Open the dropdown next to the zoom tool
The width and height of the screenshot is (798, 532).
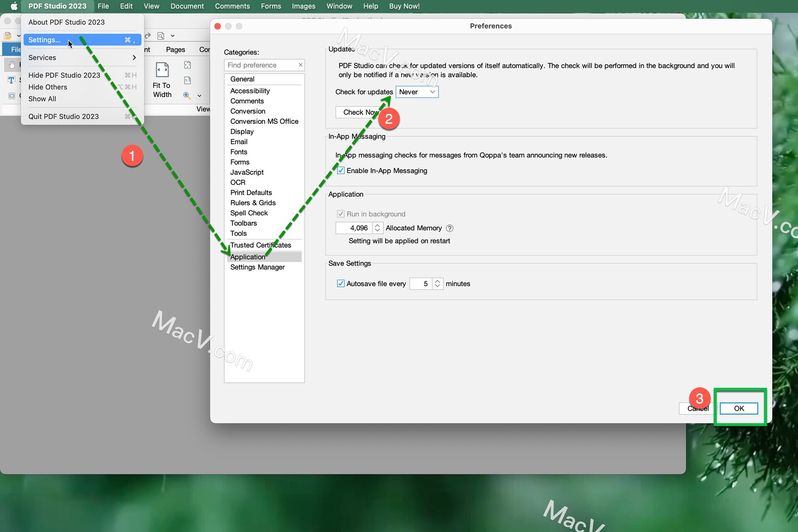pos(199,96)
